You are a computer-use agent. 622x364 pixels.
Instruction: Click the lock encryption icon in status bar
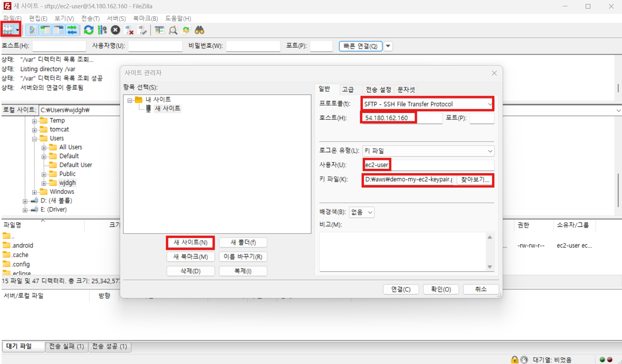click(x=515, y=360)
